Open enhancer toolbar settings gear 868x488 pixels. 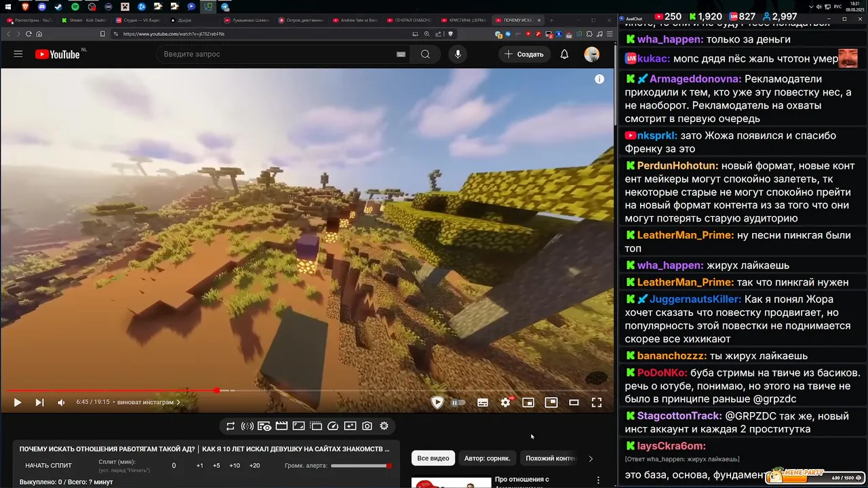(x=384, y=426)
